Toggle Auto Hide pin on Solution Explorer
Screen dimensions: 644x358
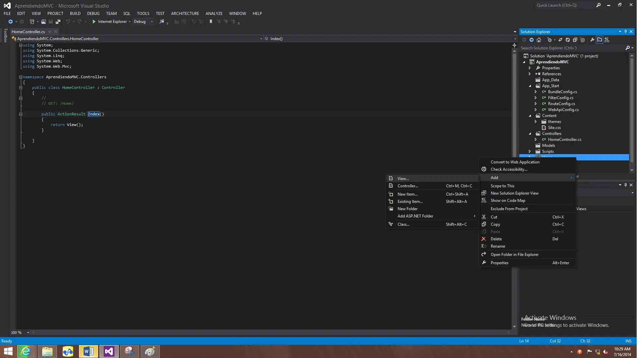coord(626,32)
